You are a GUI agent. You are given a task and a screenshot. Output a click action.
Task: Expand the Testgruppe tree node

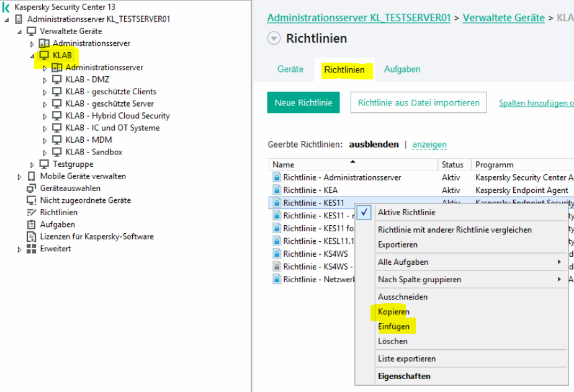(32, 164)
